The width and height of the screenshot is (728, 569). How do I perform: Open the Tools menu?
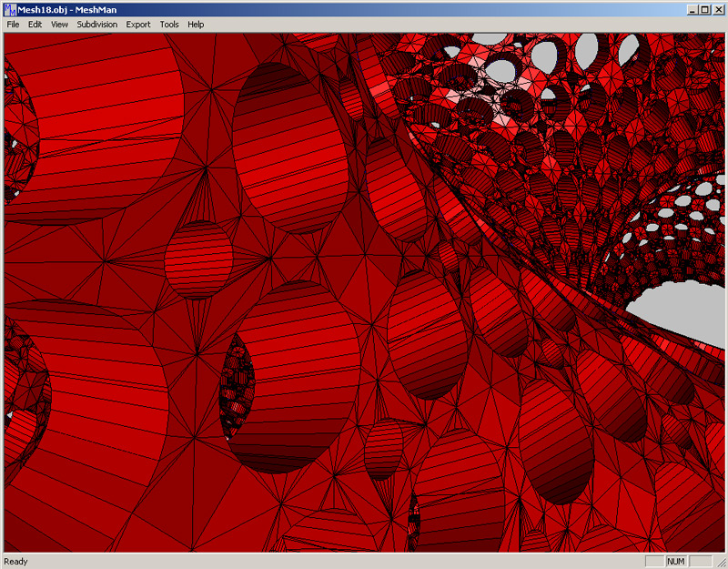169,25
